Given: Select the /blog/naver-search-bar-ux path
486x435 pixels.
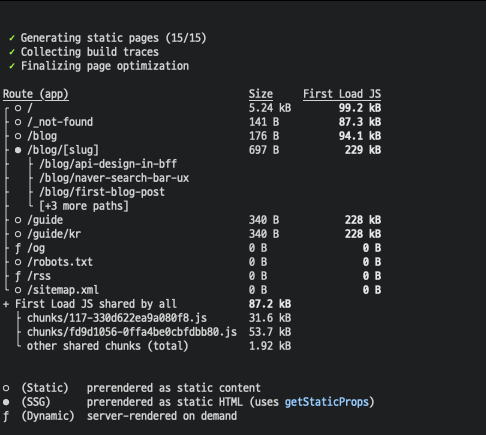Looking at the screenshot, I should point(114,178).
